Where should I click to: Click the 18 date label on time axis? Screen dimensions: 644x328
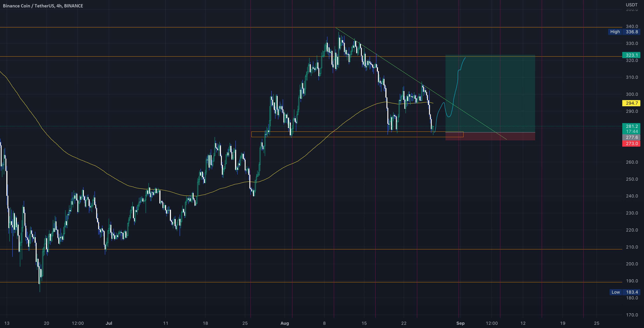[x=205, y=323]
